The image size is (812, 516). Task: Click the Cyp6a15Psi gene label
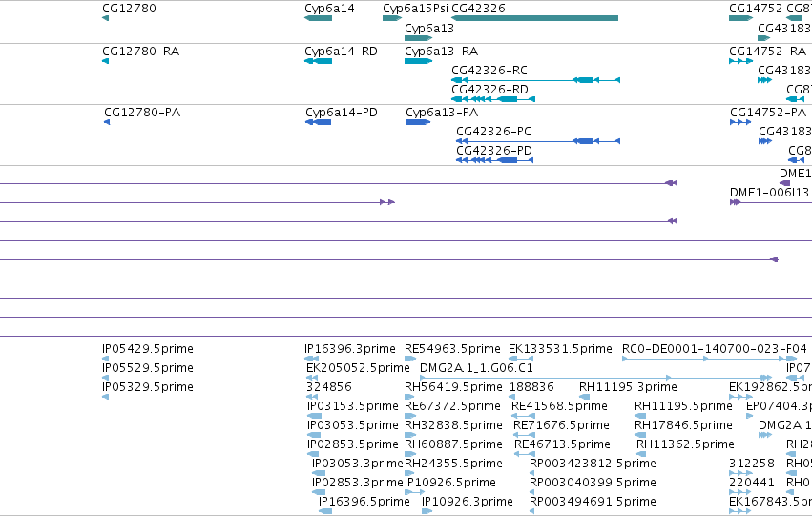click(x=415, y=9)
